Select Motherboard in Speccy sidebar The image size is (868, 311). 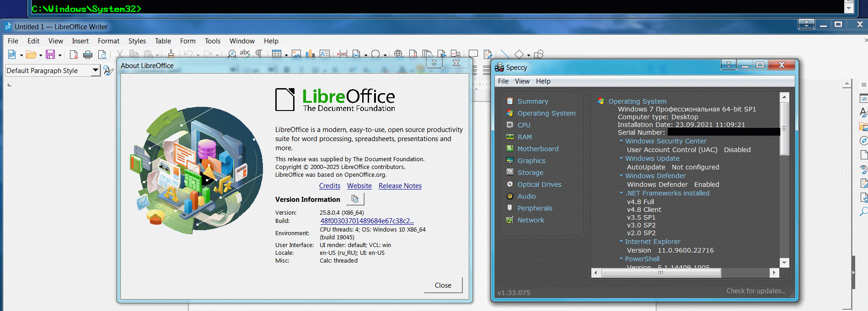click(x=538, y=149)
